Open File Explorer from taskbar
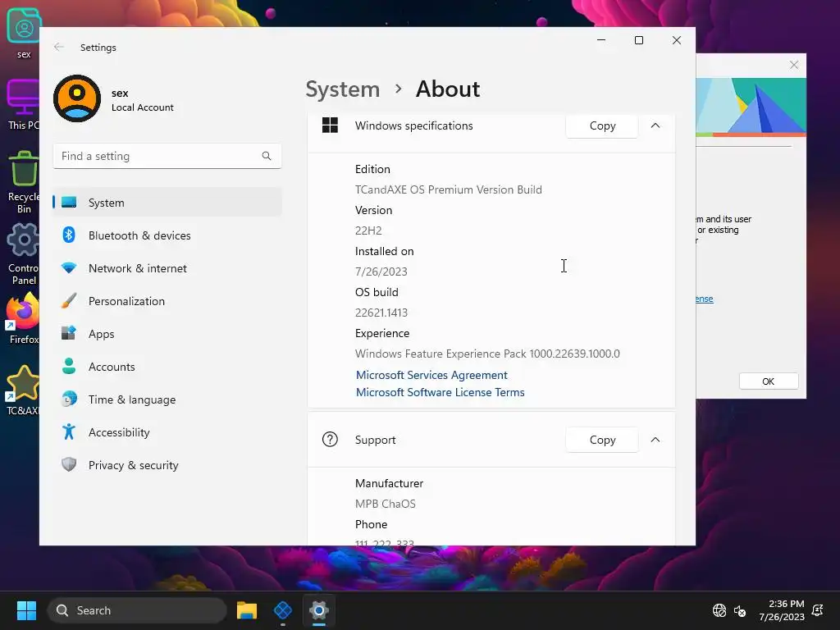 tap(247, 610)
